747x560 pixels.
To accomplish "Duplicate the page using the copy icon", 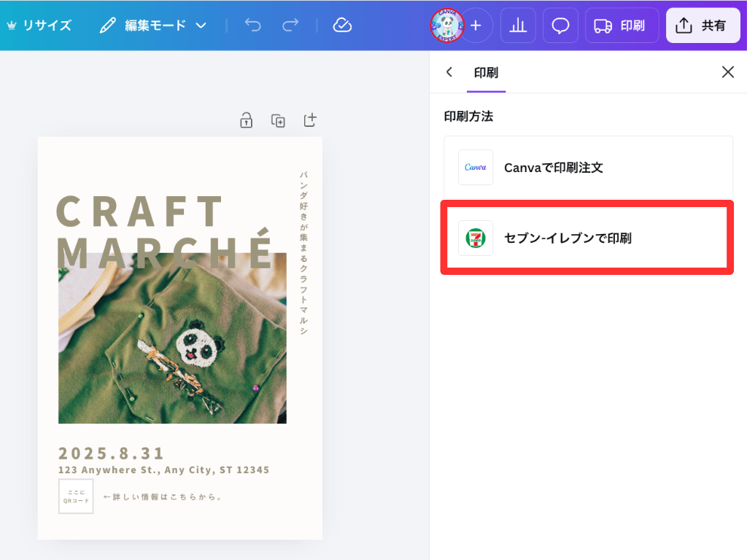I will 278,120.
